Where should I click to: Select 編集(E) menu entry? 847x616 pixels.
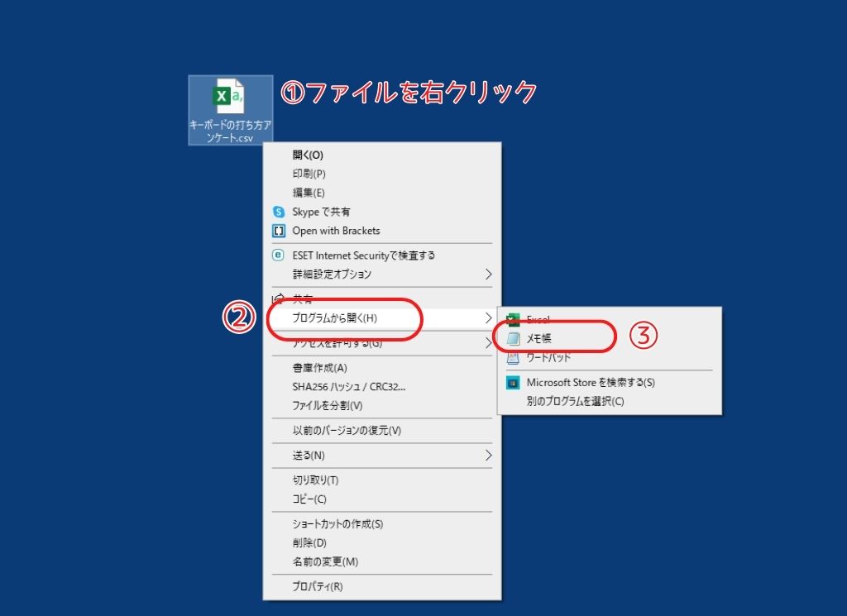coord(309,193)
